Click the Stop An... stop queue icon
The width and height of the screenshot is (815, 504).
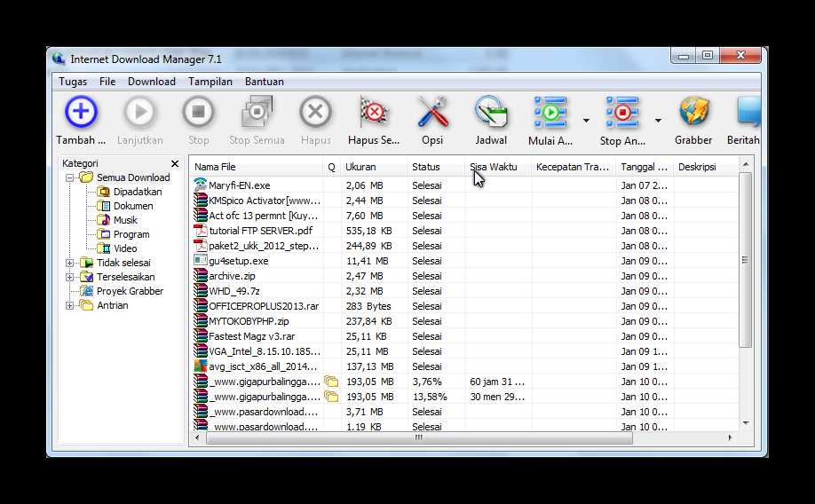(x=622, y=112)
